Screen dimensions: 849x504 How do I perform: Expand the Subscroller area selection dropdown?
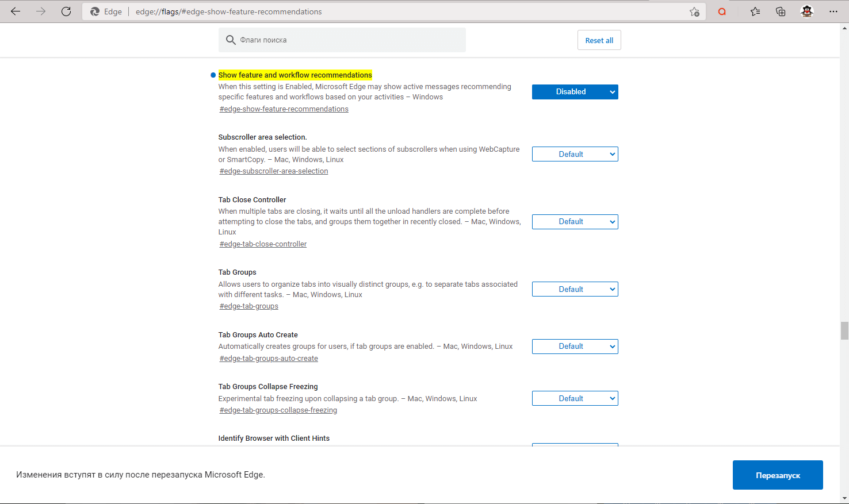pyautogui.click(x=575, y=154)
